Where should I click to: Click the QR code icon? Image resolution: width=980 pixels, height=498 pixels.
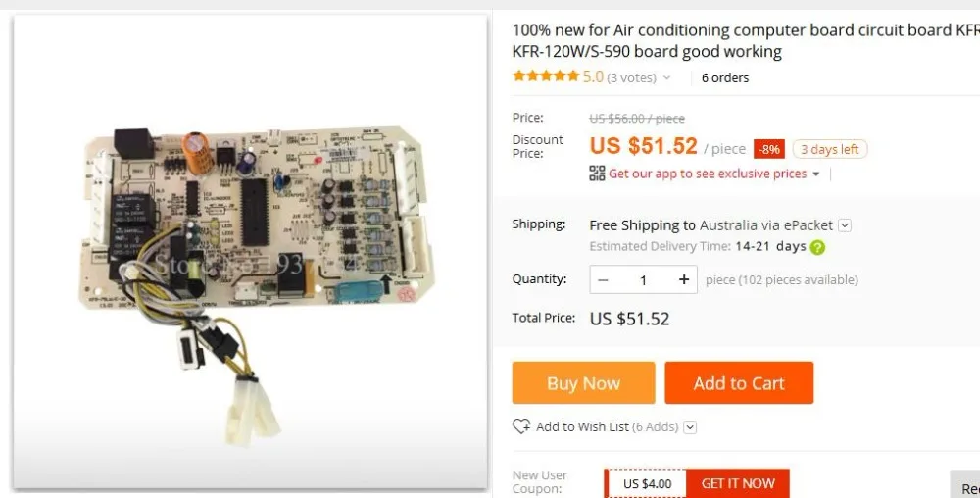click(597, 174)
